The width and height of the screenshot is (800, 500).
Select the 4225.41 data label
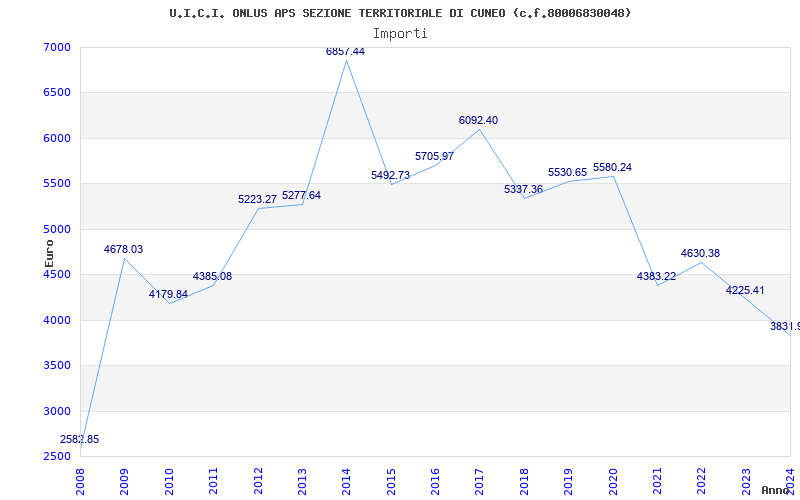coord(745,290)
